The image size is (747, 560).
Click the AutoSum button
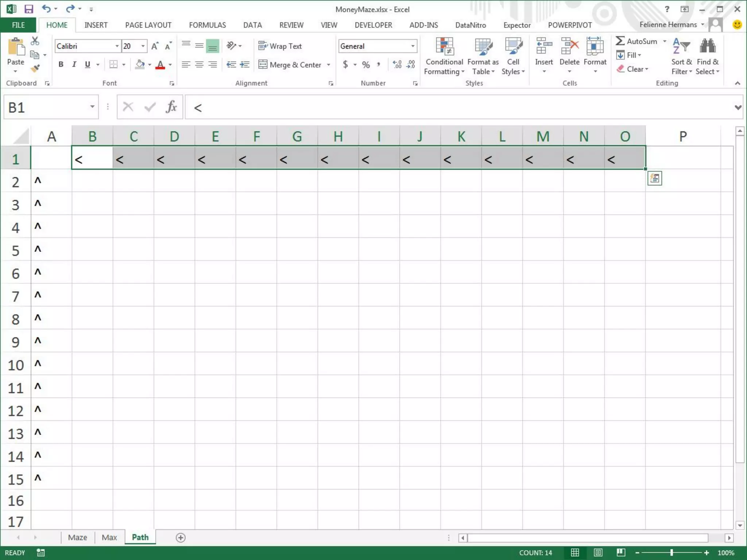point(636,41)
